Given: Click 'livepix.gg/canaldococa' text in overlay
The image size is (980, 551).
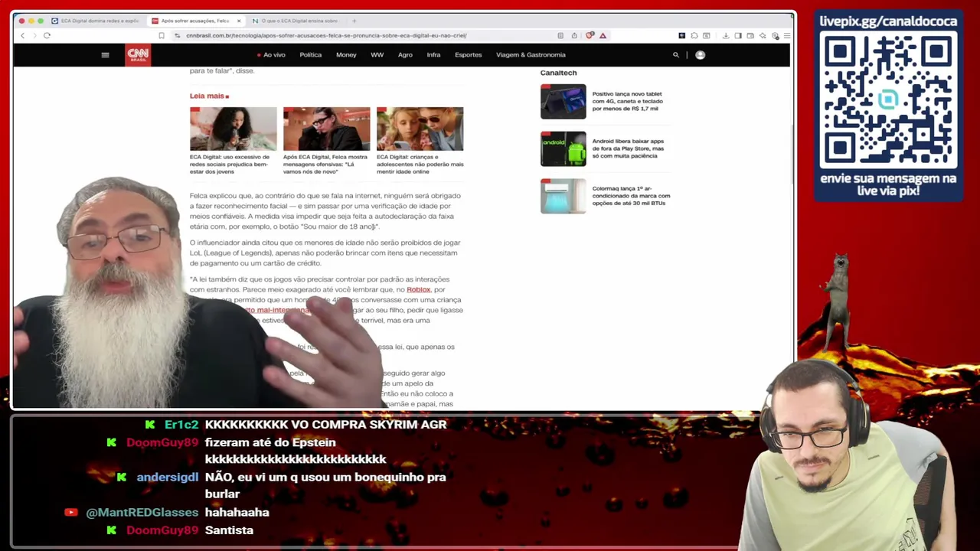Looking at the screenshot, I should [888, 21].
